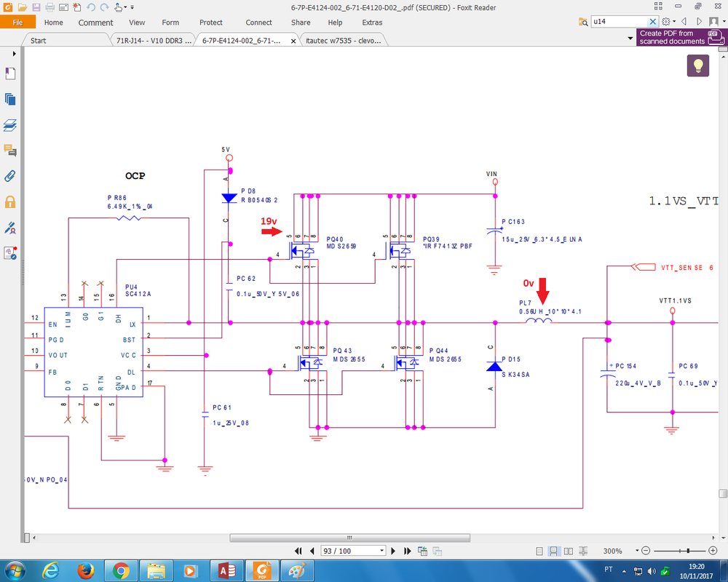Clear the u14 search text
Image resolution: width=728 pixels, height=582 pixels.
(x=653, y=22)
